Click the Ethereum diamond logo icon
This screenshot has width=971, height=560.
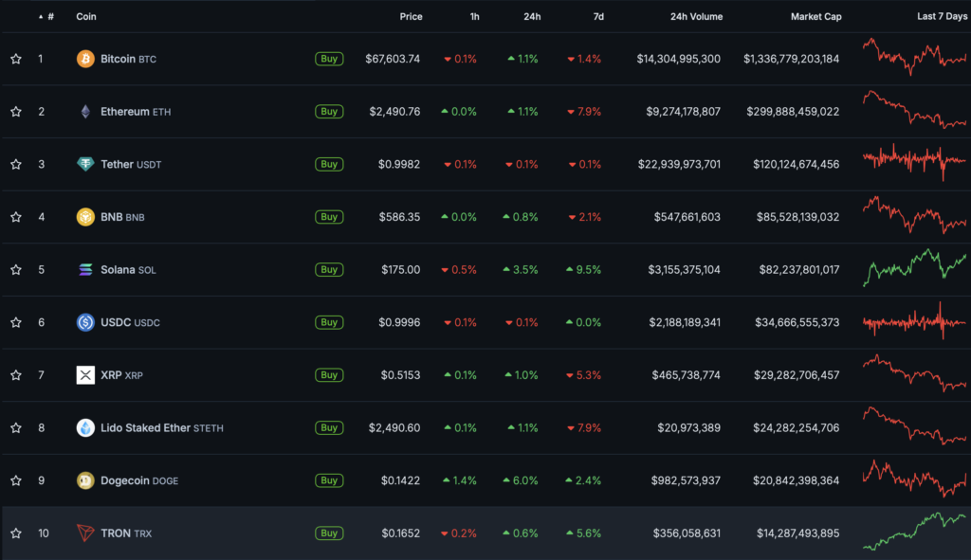pyautogui.click(x=85, y=112)
